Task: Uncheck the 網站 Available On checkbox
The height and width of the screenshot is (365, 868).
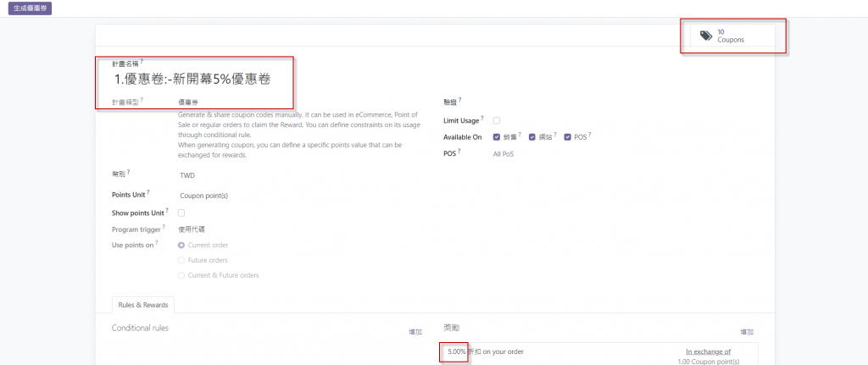Action: coord(532,137)
